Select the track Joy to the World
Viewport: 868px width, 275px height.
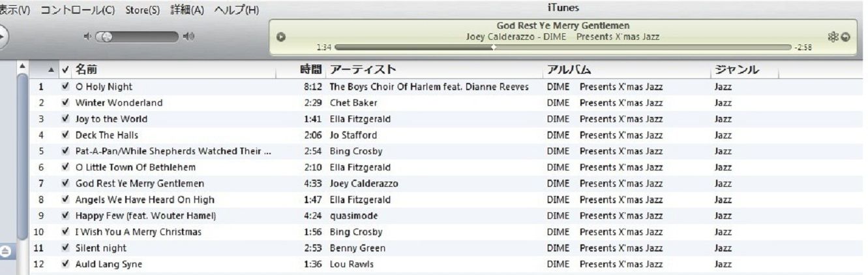pyautogui.click(x=112, y=119)
